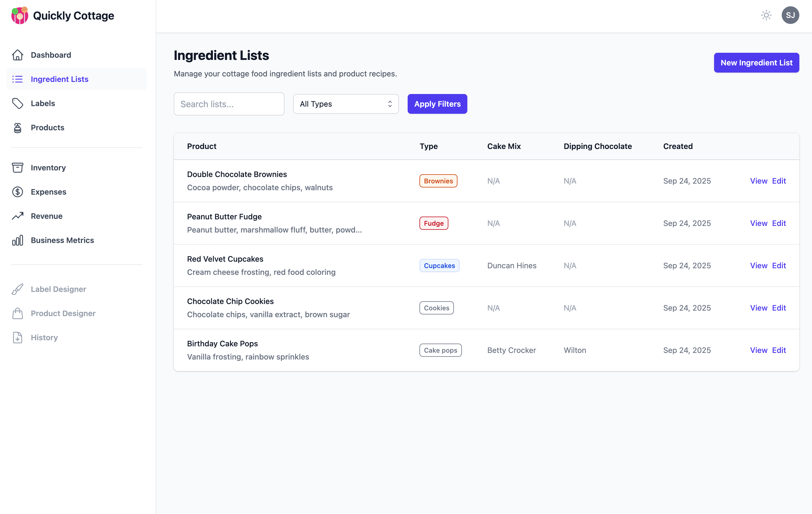812x514 pixels.
Task: Click the Label Designer paintbrush icon
Action: point(18,289)
